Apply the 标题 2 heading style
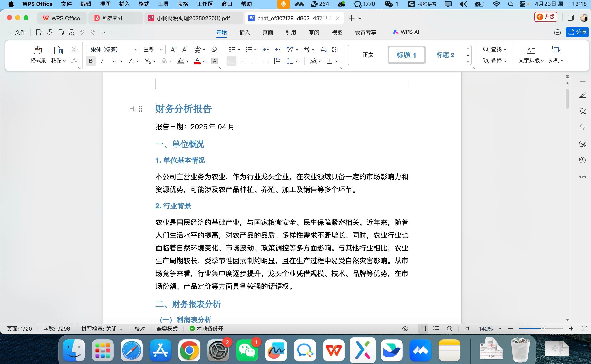Screen dimensions: 591x364 coord(445,55)
